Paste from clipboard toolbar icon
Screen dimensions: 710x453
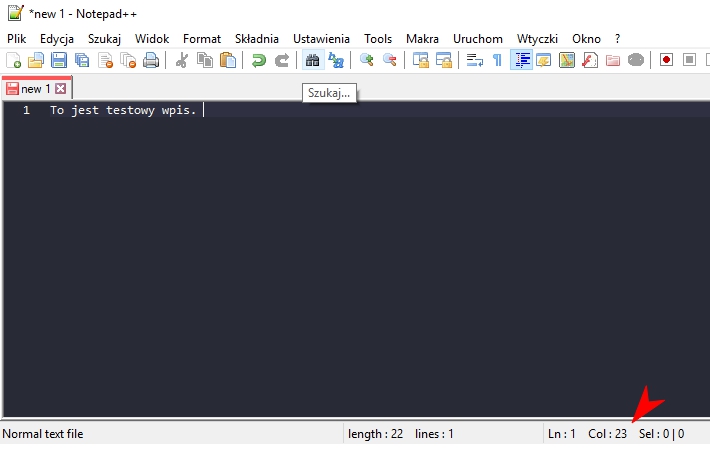228,60
